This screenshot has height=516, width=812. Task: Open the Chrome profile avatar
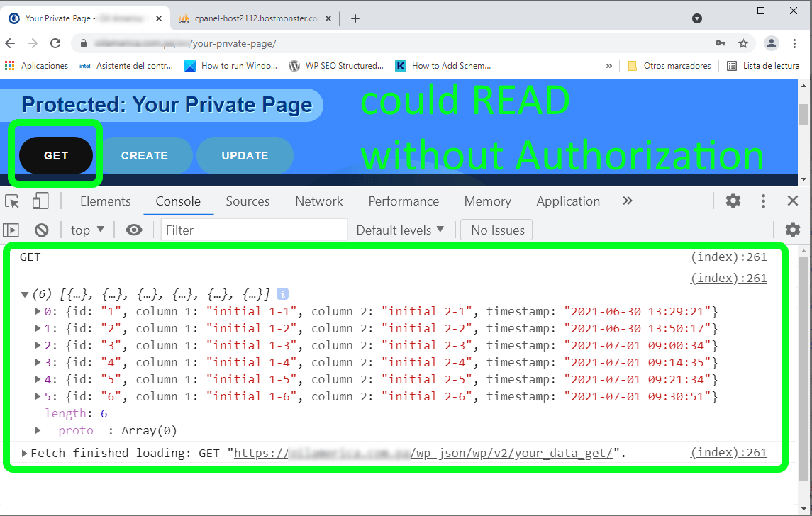point(771,43)
